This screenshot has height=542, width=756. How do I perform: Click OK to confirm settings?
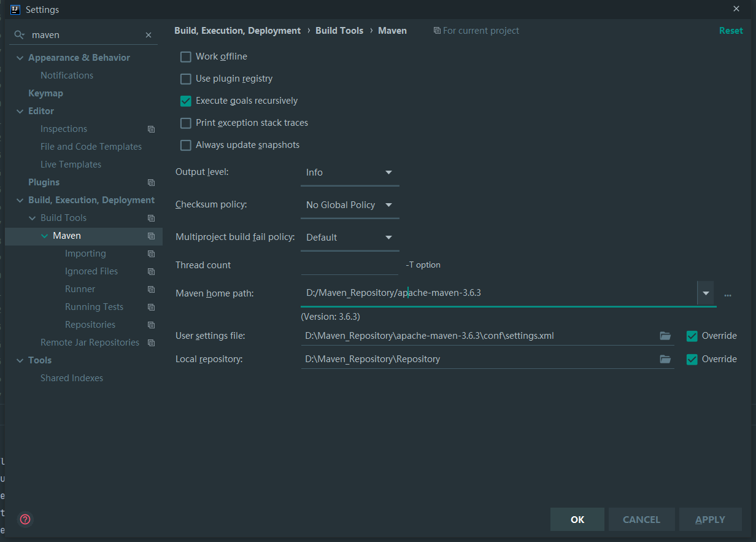click(577, 519)
